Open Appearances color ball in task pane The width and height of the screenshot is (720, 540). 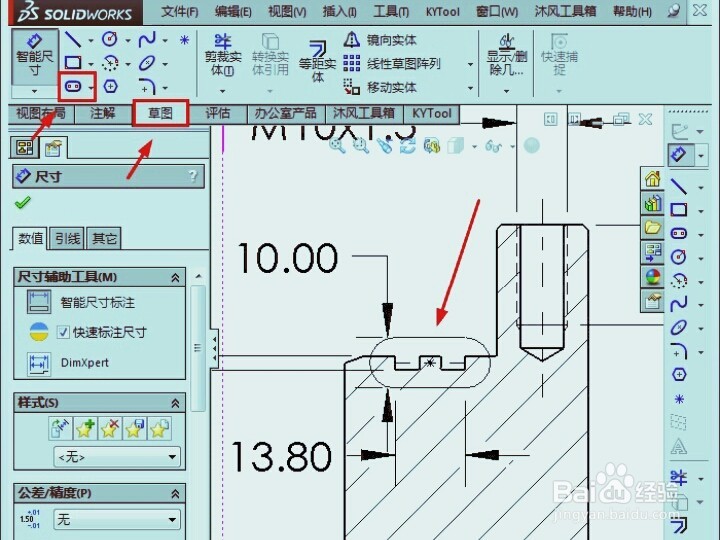(x=652, y=277)
